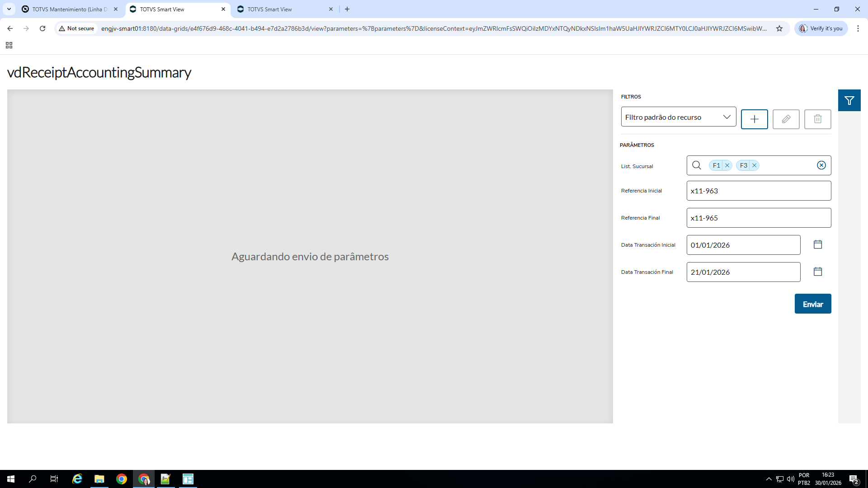Expand the Filtro padrão do recurso dropdown
Screen dimensions: 868x488
coord(678,117)
